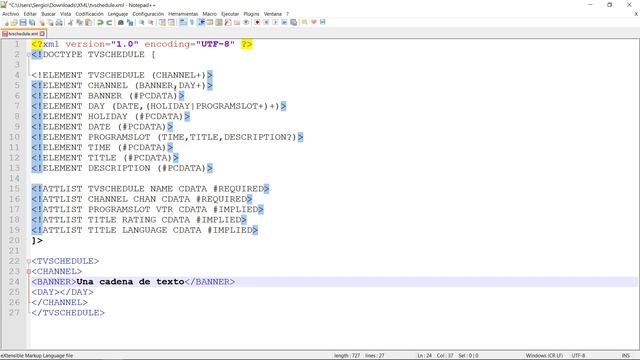Click the 'Ln : 24' status text
The height and width of the screenshot is (360, 640).
(x=424, y=356)
